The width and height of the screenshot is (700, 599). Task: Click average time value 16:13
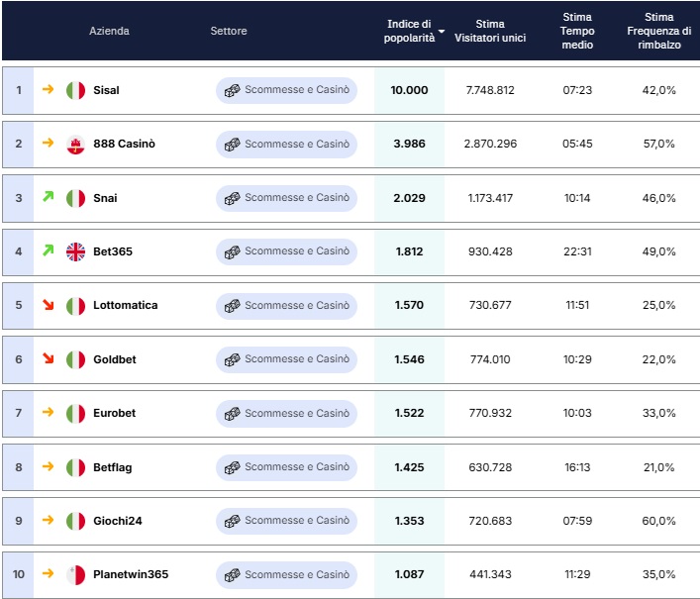point(577,467)
